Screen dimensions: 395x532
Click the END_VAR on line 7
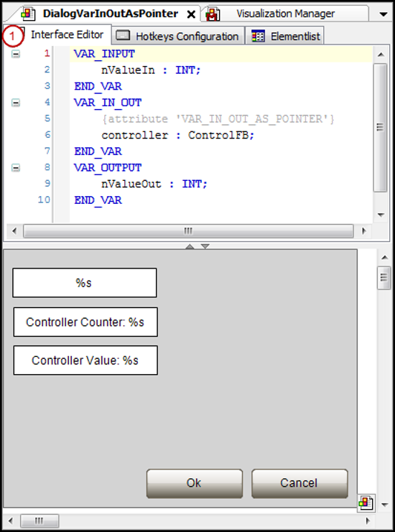coord(98,151)
